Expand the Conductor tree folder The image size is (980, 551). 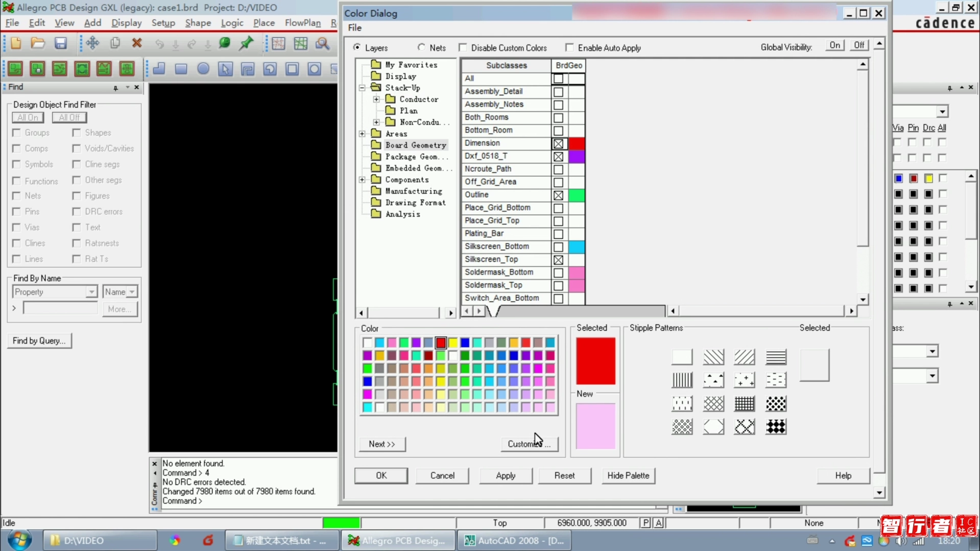376,99
